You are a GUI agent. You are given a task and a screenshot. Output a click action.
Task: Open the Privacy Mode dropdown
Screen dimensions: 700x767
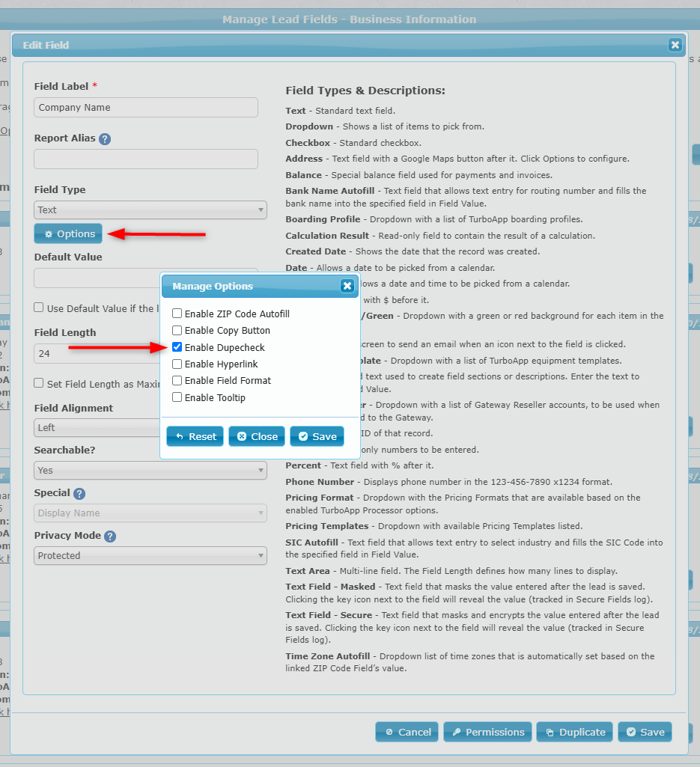tap(150, 556)
